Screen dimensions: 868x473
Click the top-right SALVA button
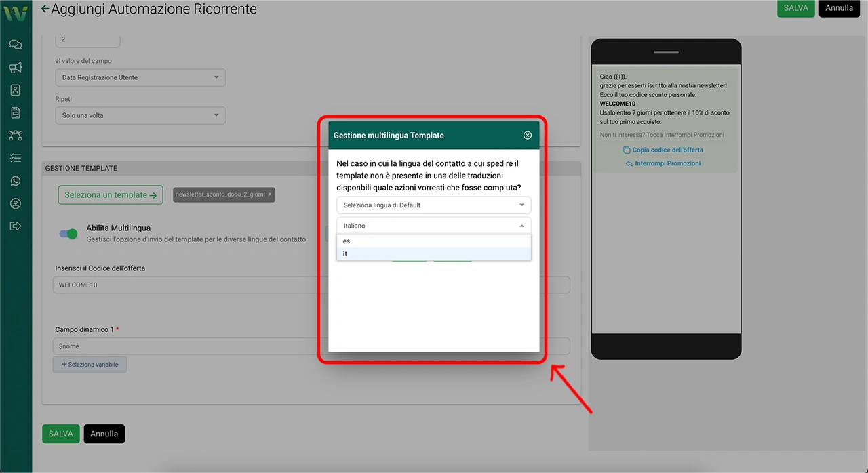795,8
